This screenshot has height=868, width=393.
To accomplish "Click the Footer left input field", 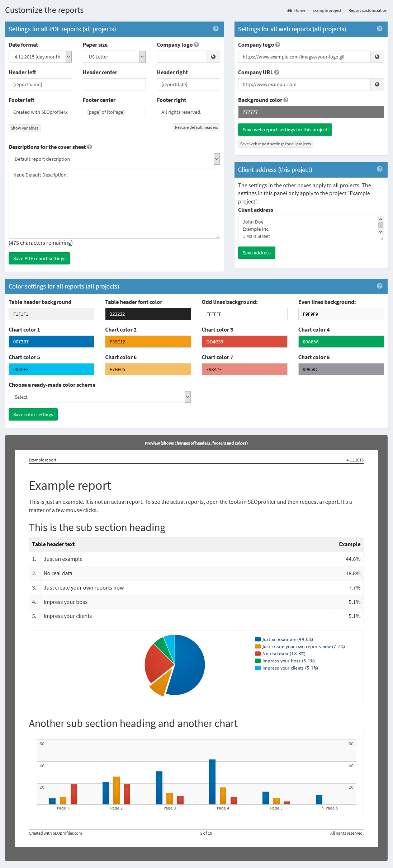I will click(x=40, y=112).
